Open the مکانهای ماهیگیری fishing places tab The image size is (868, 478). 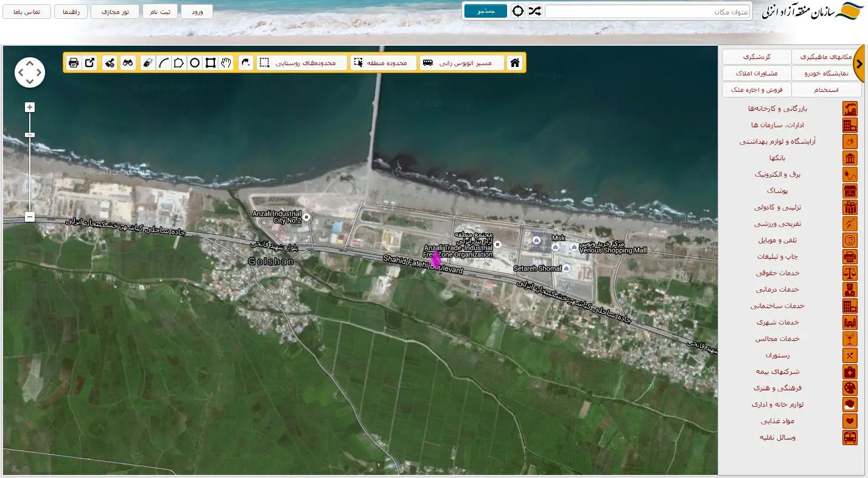point(827,57)
